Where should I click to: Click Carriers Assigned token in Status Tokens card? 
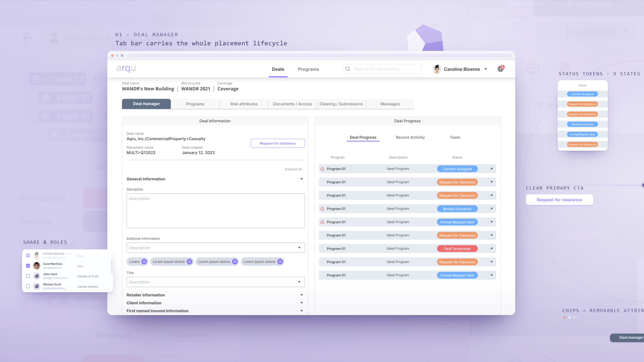pyautogui.click(x=582, y=94)
